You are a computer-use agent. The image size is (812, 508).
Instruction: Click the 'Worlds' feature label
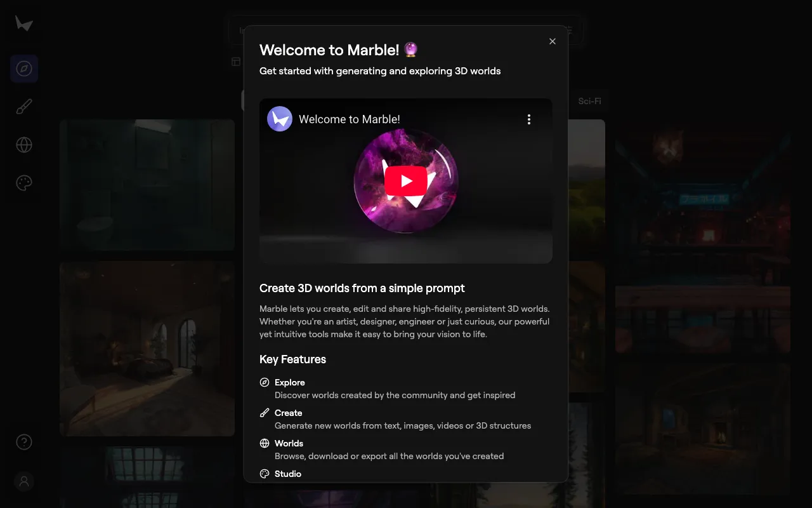[x=289, y=443]
